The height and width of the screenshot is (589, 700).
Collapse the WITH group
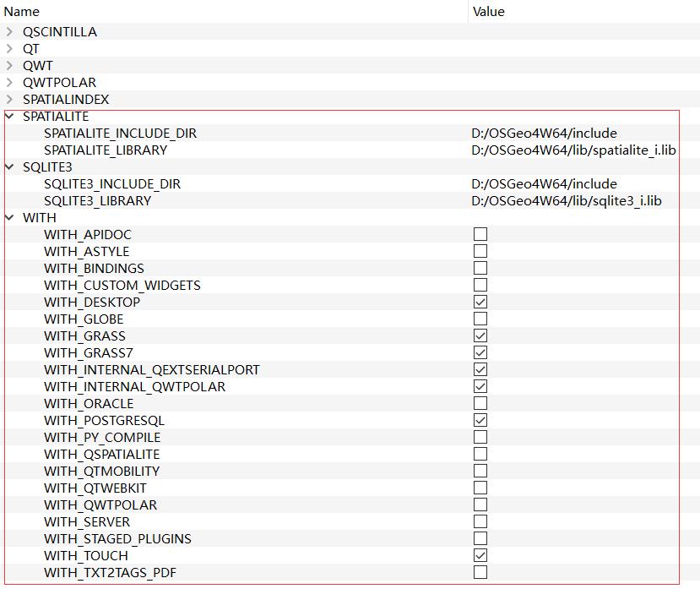pos(9,218)
